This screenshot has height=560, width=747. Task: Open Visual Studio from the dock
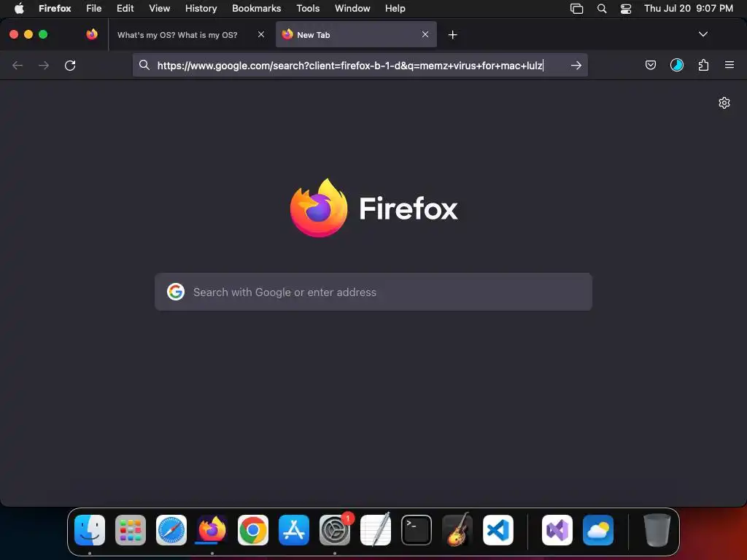pyautogui.click(x=557, y=530)
